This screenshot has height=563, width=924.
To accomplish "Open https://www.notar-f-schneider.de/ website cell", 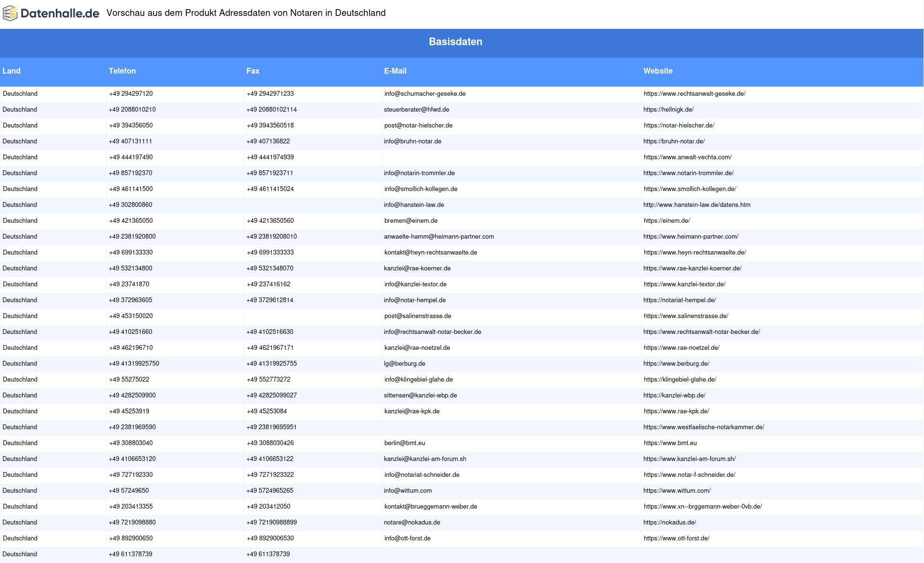I will click(x=690, y=475).
